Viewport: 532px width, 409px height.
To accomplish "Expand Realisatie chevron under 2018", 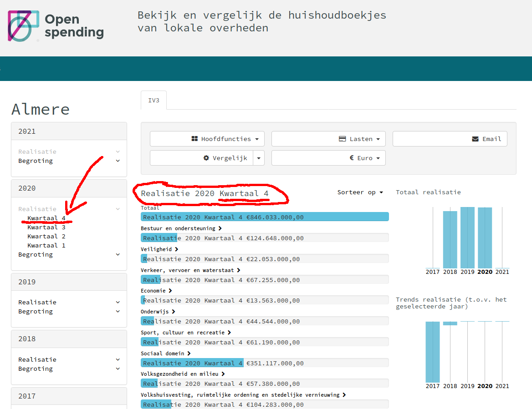I will [x=118, y=359].
